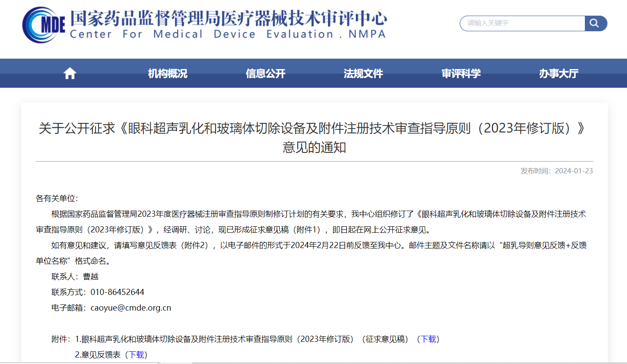Open the 审评科学 menu
The image size is (627, 364).
tap(461, 73)
